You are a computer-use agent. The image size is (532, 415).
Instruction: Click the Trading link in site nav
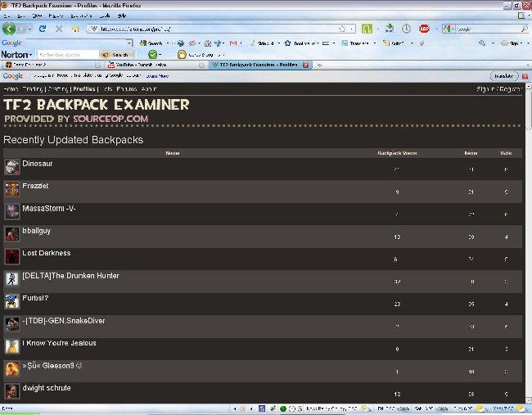coord(33,89)
